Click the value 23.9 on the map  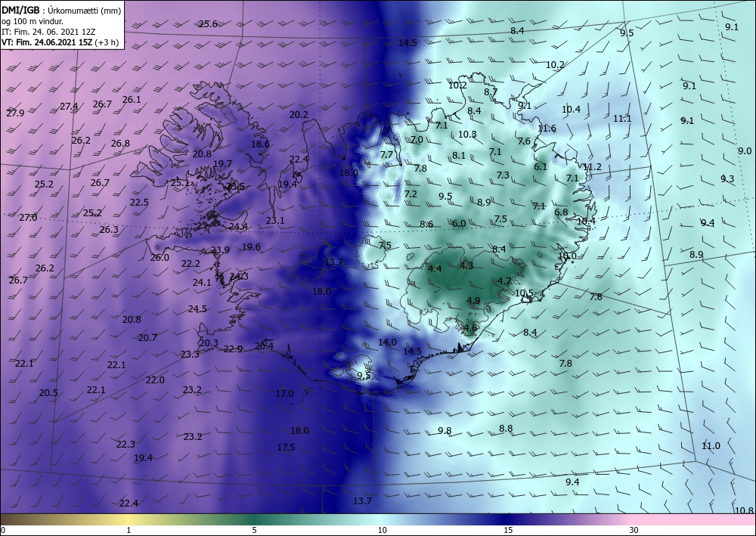click(220, 249)
